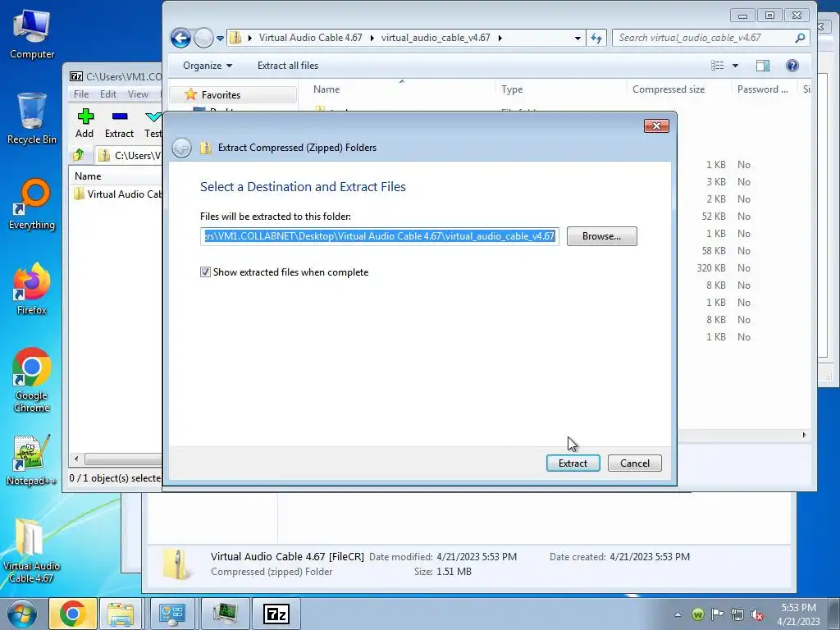Open the view options dropdown arrow
The width and height of the screenshot is (840, 630).
click(x=735, y=66)
